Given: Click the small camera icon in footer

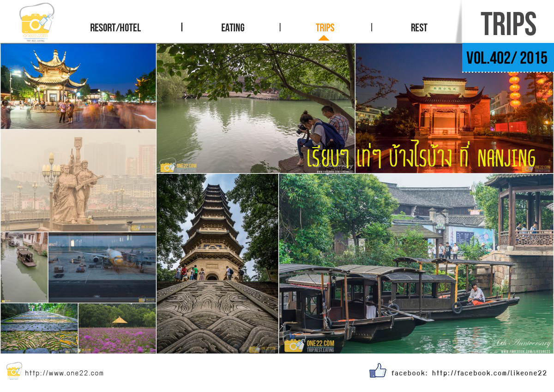Looking at the screenshot, I should (x=14, y=371).
